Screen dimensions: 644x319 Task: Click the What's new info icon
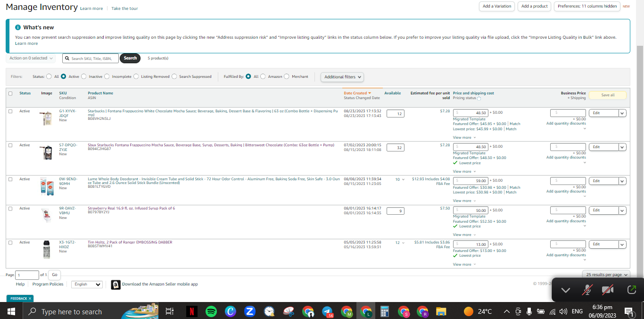(18, 27)
